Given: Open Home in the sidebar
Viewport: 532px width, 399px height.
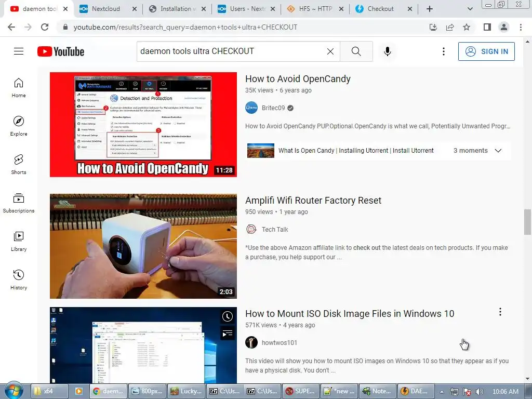Looking at the screenshot, I should [x=19, y=87].
